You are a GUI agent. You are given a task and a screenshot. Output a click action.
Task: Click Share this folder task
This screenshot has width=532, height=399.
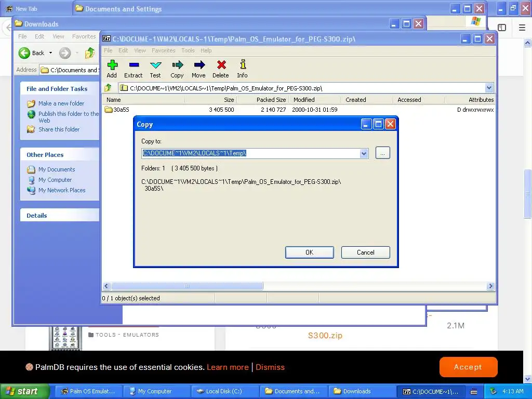tap(59, 129)
